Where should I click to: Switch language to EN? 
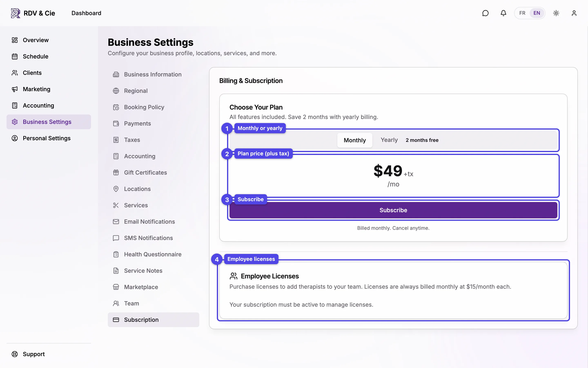pos(537,13)
